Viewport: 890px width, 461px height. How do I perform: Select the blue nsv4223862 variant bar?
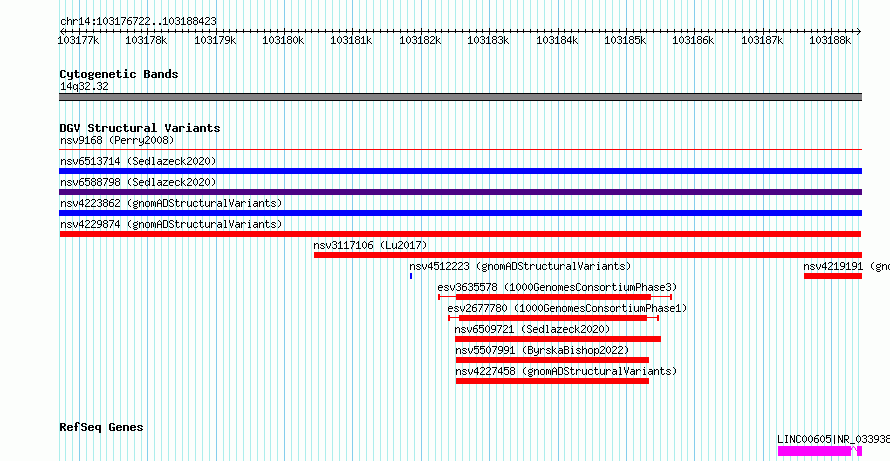click(461, 213)
